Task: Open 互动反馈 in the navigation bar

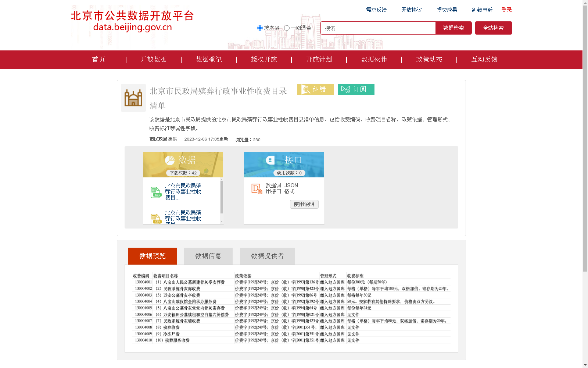Action: click(x=484, y=60)
